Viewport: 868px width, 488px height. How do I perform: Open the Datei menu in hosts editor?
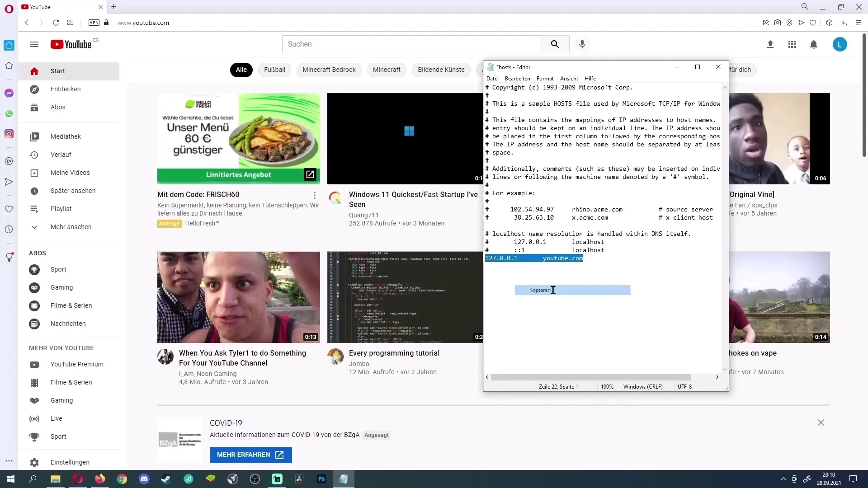click(x=492, y=78)
